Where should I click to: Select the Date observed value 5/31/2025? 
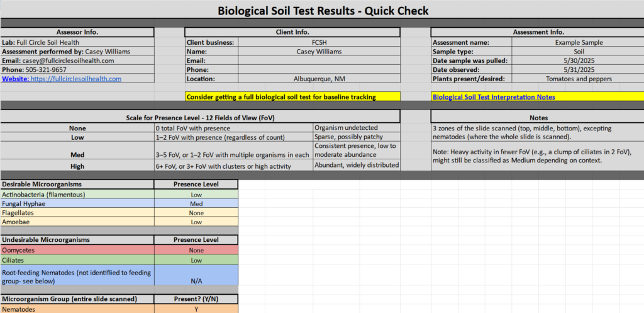pos(577,70)
